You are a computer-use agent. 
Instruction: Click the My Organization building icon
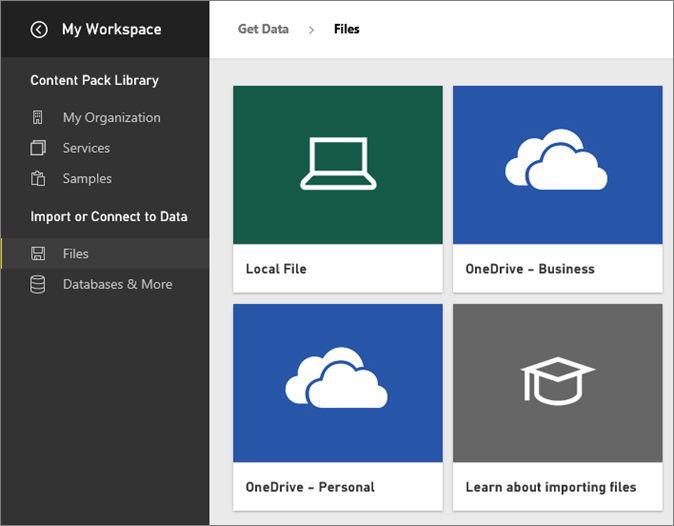(x=38, y=117)
